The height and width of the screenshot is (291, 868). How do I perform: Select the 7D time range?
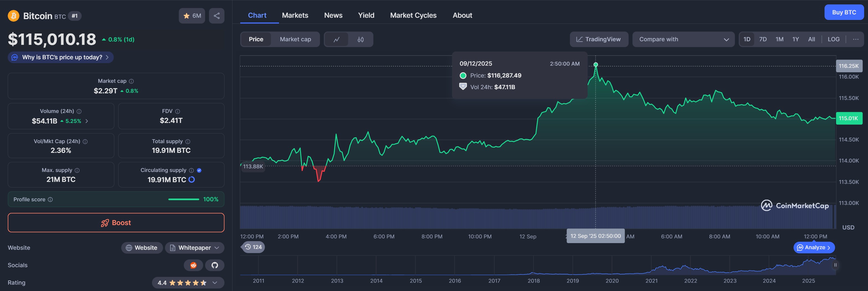point(763,39)
